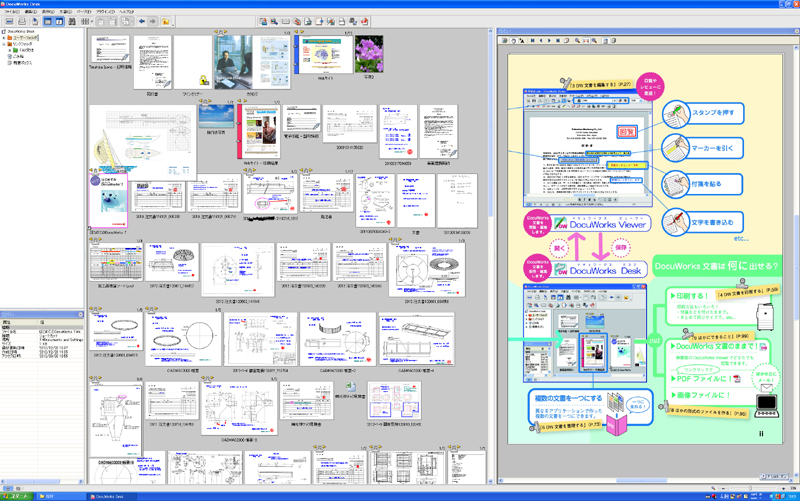The image size is (800, 501).
Task: Click the import document icon beside the printer
Action: click(35, 21)
